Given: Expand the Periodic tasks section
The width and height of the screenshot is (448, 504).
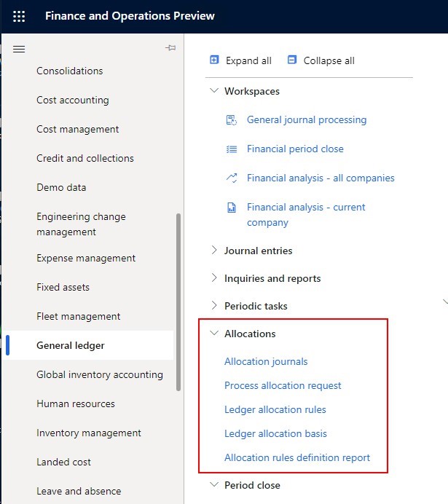Looking at the screenshot, I should 214,306.
